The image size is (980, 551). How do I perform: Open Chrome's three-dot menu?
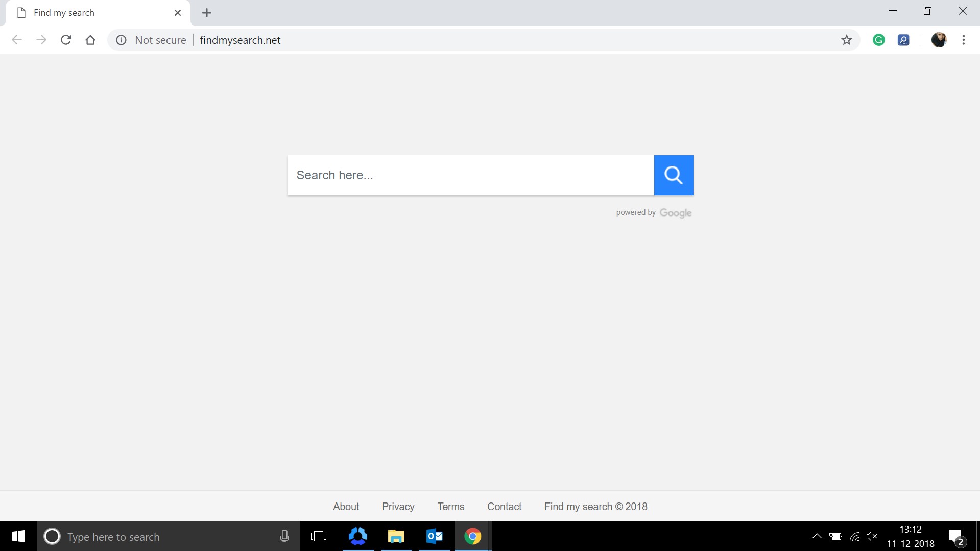(964, 40)
